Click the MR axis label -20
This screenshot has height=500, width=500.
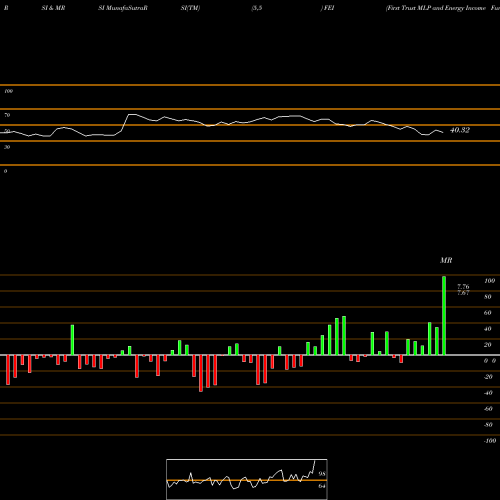488,377
